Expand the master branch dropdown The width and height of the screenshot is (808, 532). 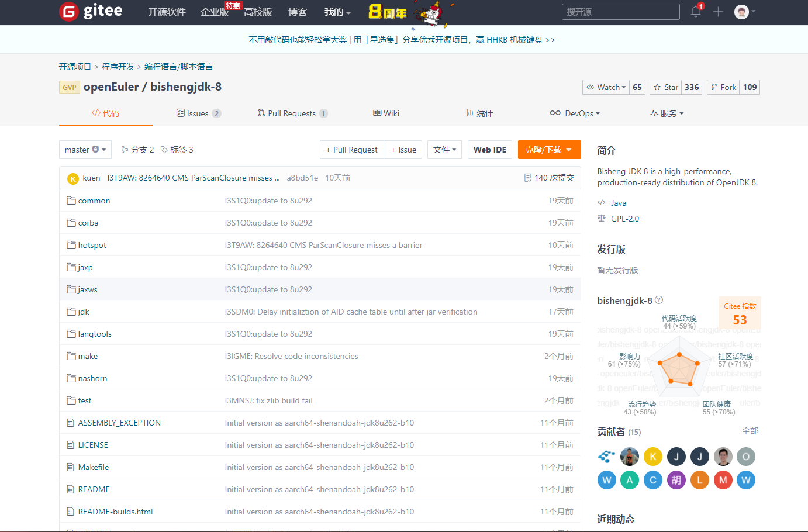(85, 150)
